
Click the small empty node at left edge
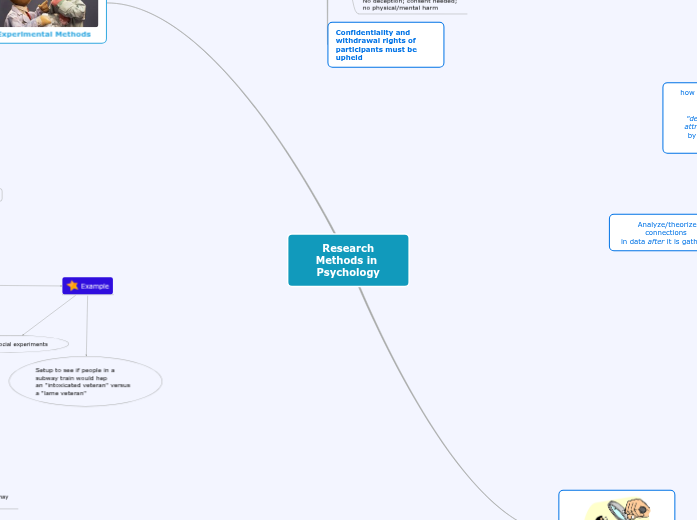tap(1, 195)
